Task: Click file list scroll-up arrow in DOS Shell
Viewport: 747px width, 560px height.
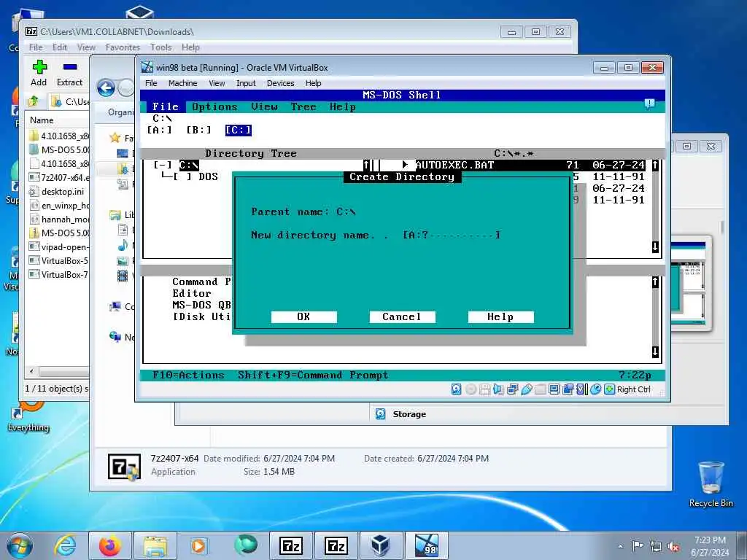Action: (656, 166)
